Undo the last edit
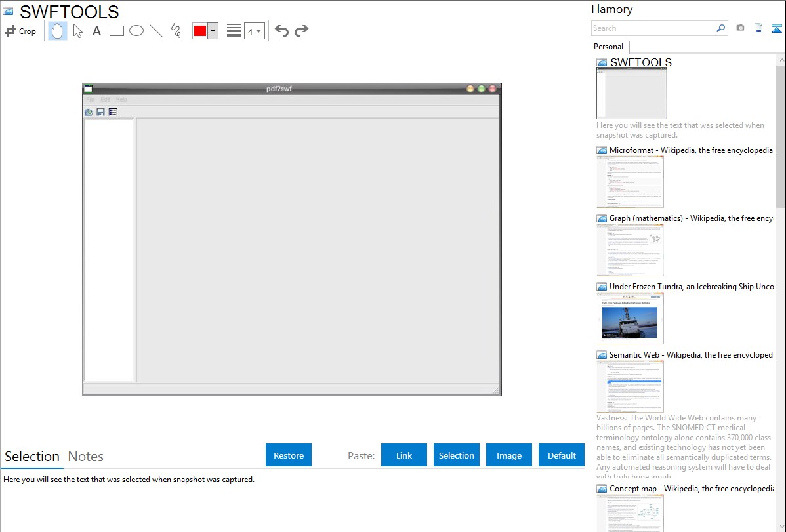 pyautogui.click(x=281, y=31)
